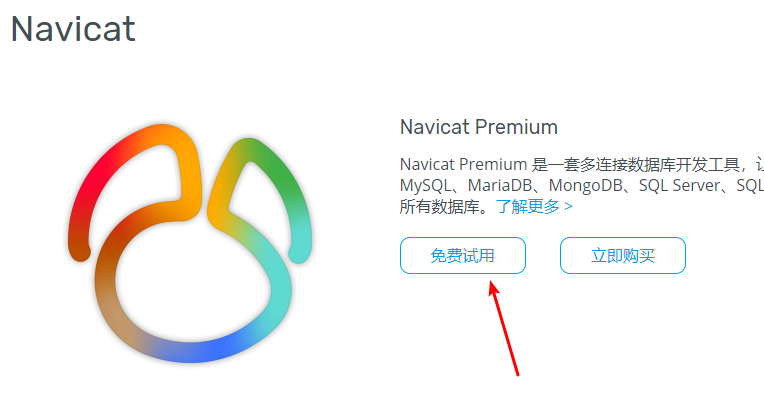Click the red arrow annotation
The image size is (764, 408).
point(504,329)
